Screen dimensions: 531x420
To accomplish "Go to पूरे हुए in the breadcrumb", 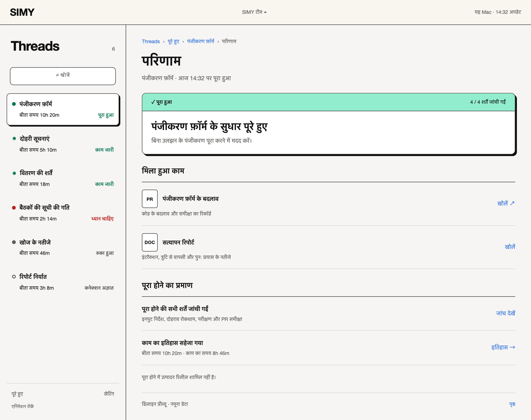I will (173, 42).
